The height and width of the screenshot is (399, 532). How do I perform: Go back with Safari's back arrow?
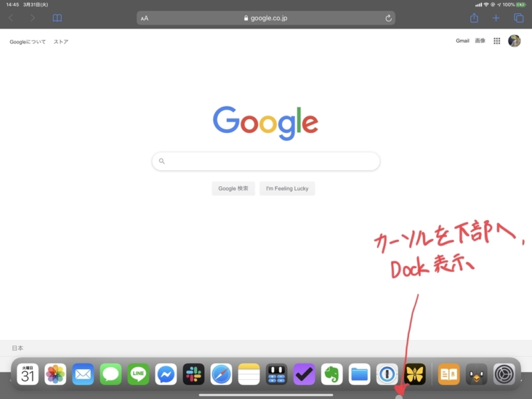click(x=11, y=18)
